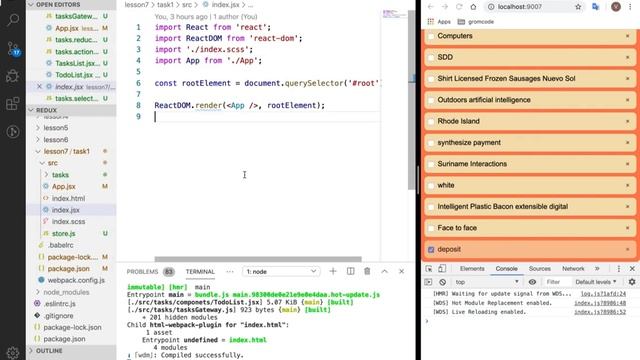Reload the localhost page
Screen dimensions: 640x360
pos(459,7)
